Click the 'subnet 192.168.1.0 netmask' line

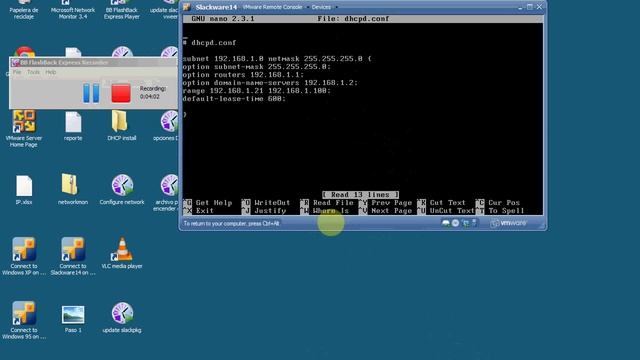pyautogui.click(x=277, y=59)
